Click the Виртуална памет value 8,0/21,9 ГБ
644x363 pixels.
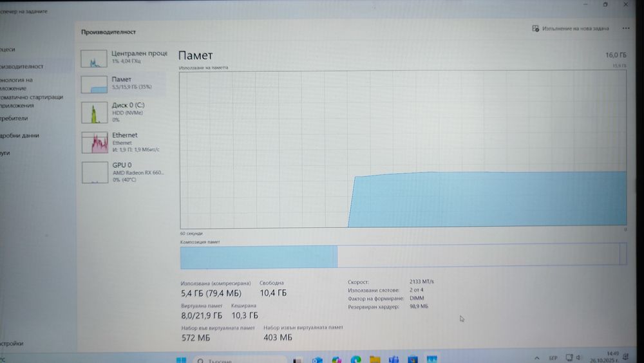coord(202,315)
